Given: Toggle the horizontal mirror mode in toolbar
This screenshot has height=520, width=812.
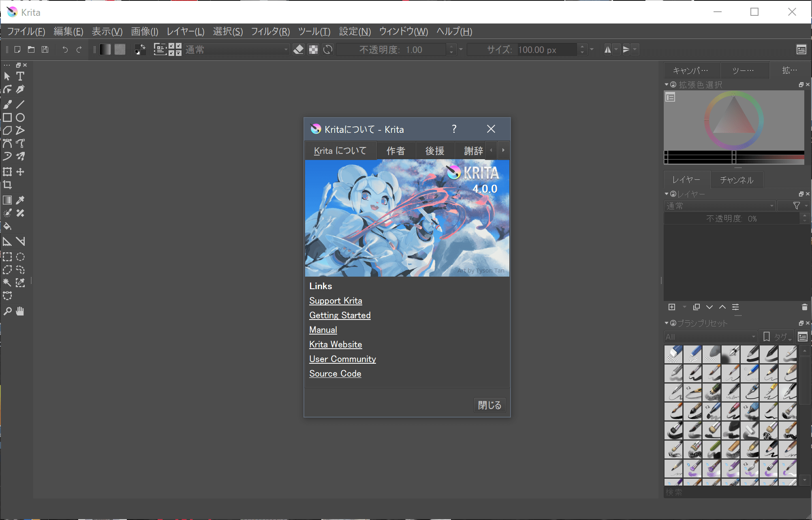Looking at the screenshot, I should [x=608, y=49].
